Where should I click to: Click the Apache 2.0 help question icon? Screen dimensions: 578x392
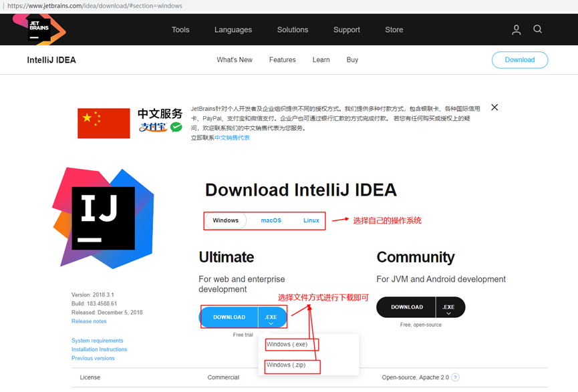455,377
